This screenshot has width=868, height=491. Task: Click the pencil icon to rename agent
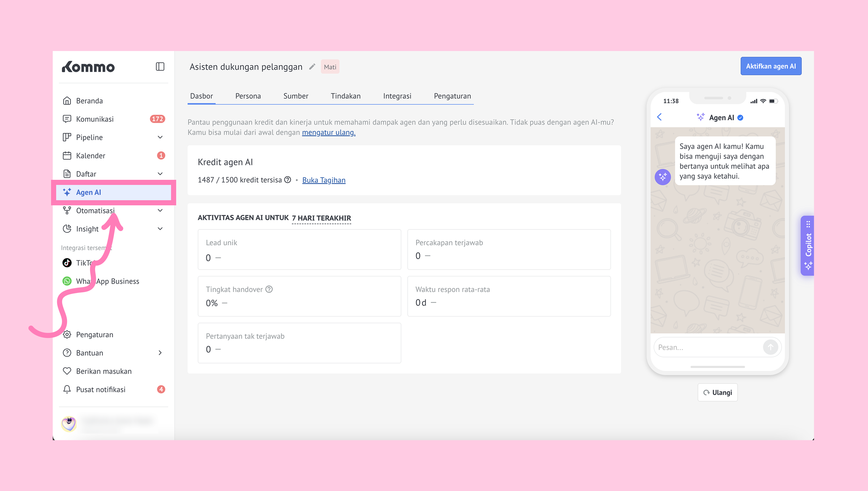click(x=312, y=67)
